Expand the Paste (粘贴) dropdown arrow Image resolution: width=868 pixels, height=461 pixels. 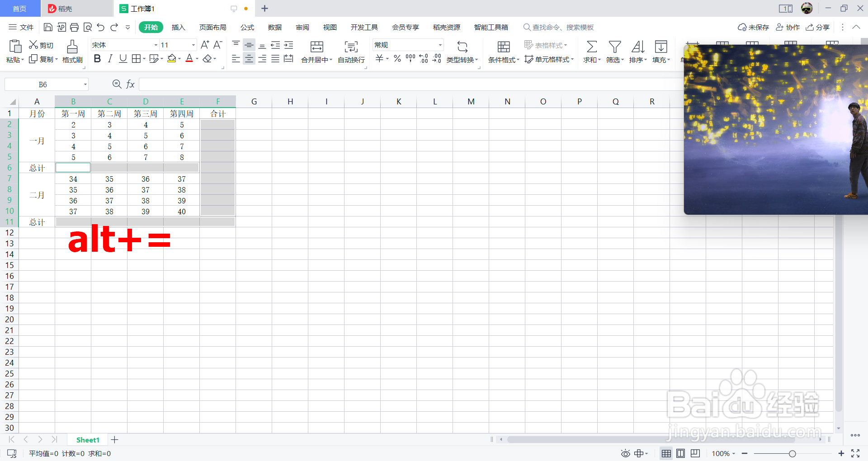pos(23,60)
